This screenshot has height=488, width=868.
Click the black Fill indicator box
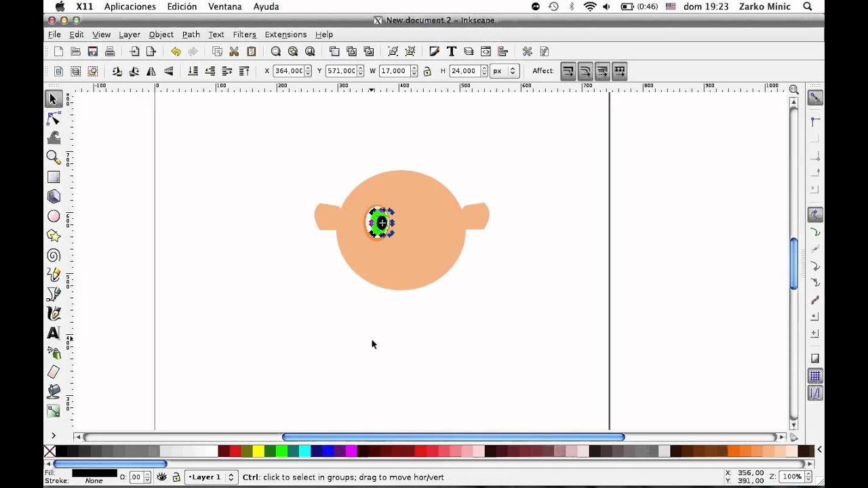pyautogui.click(x=94, y=473)
